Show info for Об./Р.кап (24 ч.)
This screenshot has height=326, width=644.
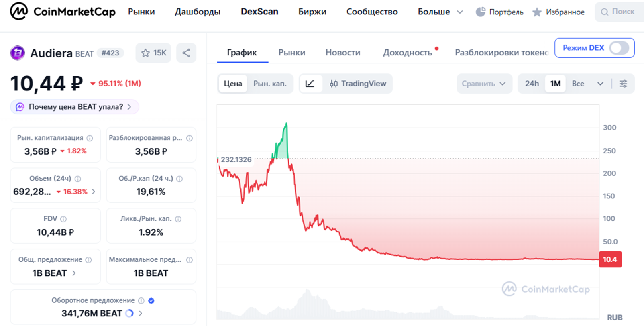click(x=179, y=179)
